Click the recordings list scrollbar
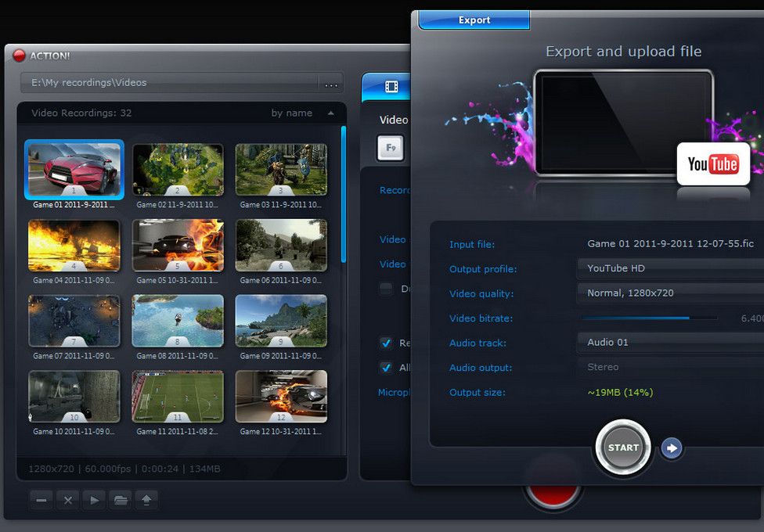The height and width of the screenshot is (532, 764). [x=344, y=195]
